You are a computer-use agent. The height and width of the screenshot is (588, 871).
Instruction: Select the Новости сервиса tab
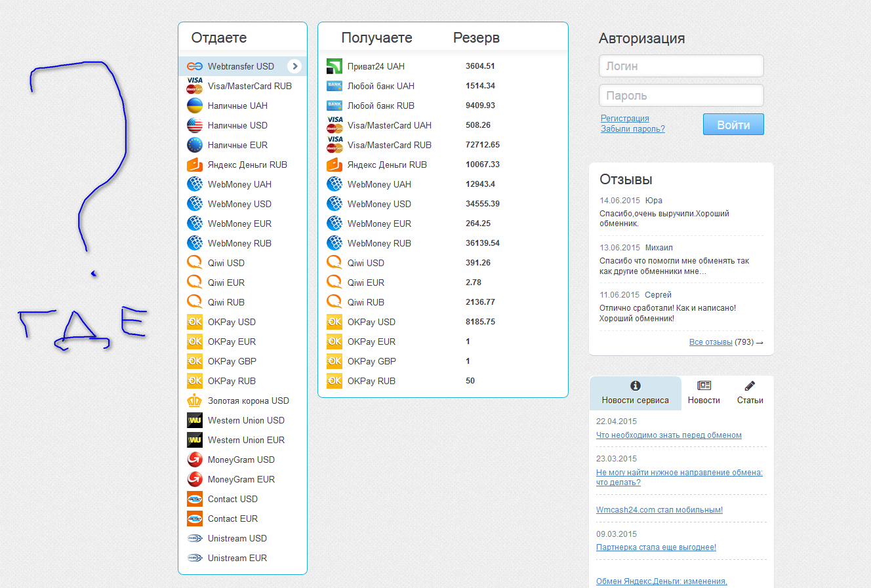[x=635, y=393]
